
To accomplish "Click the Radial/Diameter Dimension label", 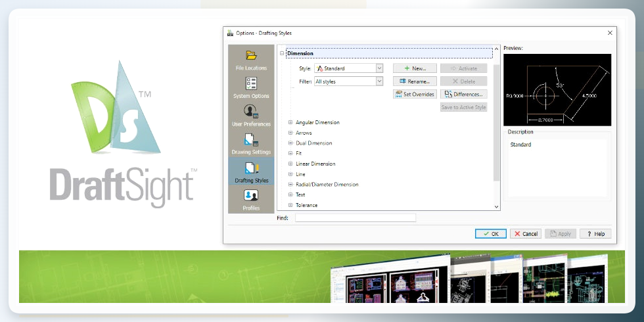I will 327,185.
